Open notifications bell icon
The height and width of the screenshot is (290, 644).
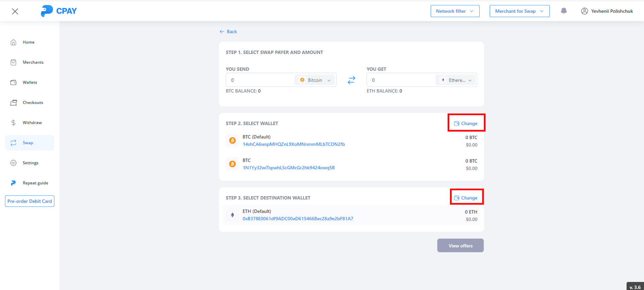[x=564, y=11]
